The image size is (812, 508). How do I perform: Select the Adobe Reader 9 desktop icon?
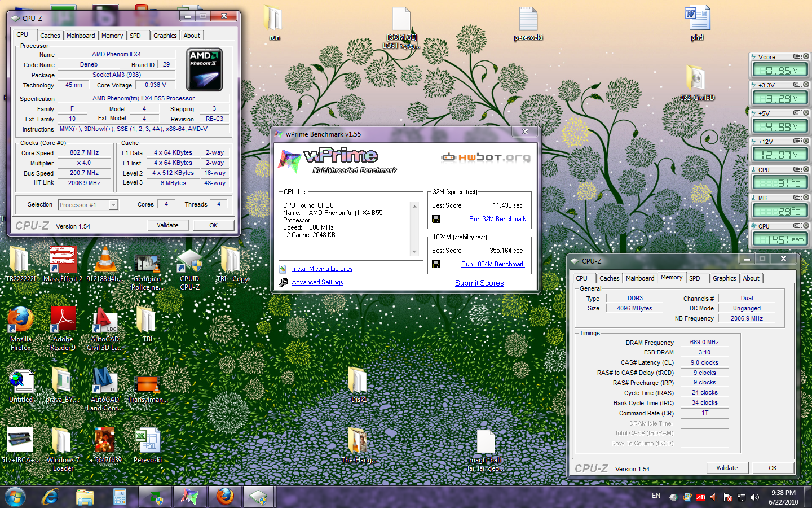coord(63,329)
